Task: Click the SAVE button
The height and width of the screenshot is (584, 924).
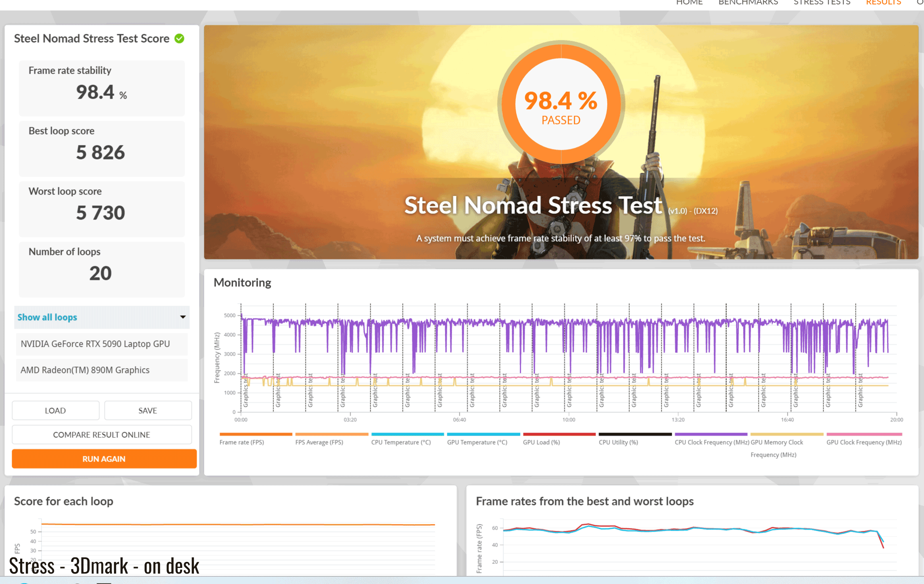Action: pyautogui.click(x=147, y=410)
